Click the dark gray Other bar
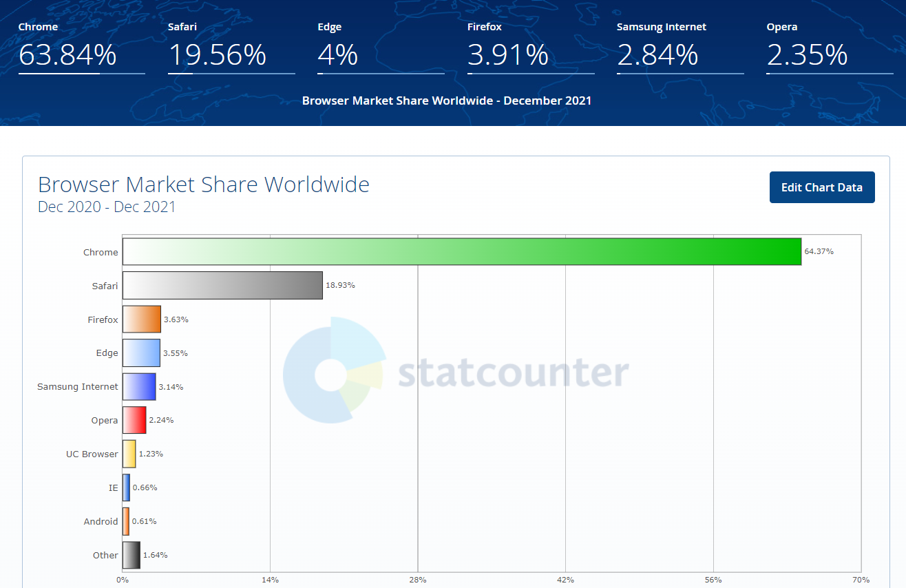This screenshot has width=906, height=588. (131, 555)
